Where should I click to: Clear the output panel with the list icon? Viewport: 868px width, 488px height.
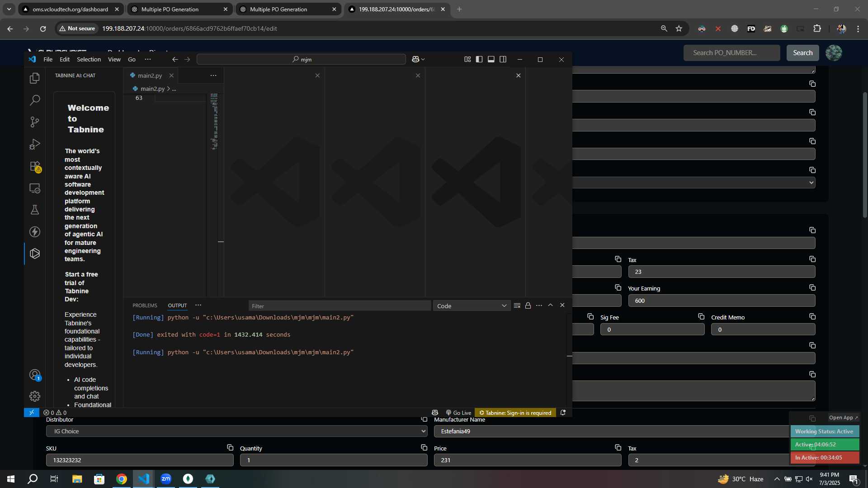click(x=517, y=305)
